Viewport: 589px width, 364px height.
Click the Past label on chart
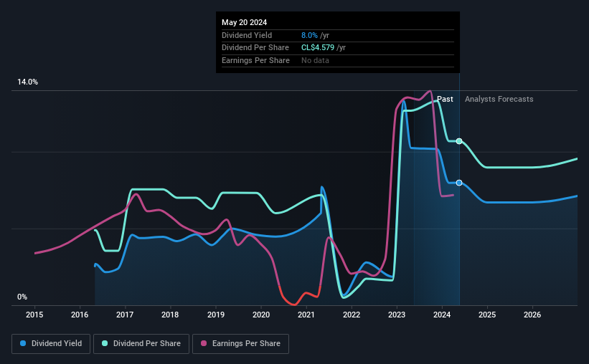point(445,99)
